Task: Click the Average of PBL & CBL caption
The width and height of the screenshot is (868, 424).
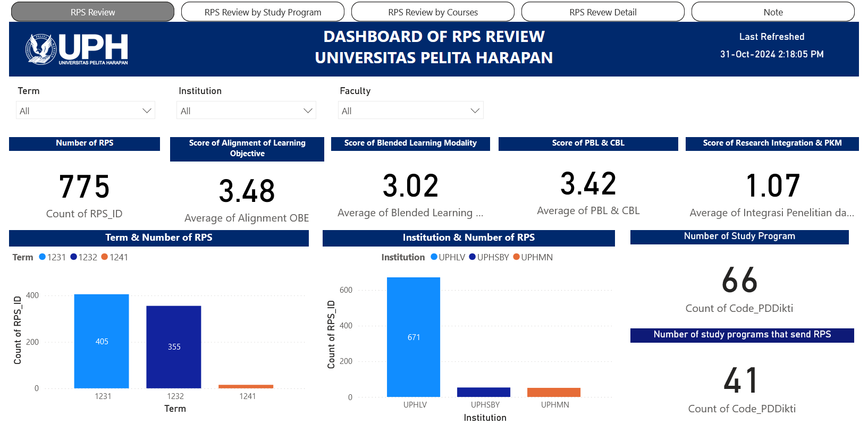Action: [x=588, y=210]
